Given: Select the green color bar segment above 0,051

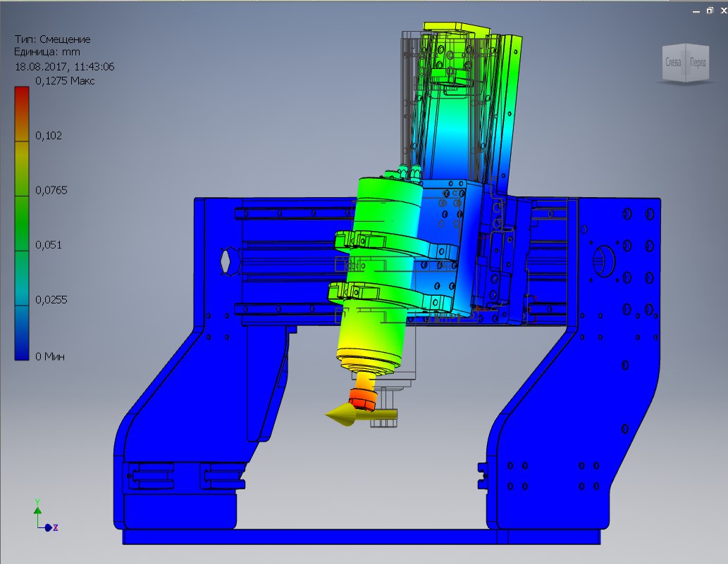Looking at the screenshot, I should 22,223.
